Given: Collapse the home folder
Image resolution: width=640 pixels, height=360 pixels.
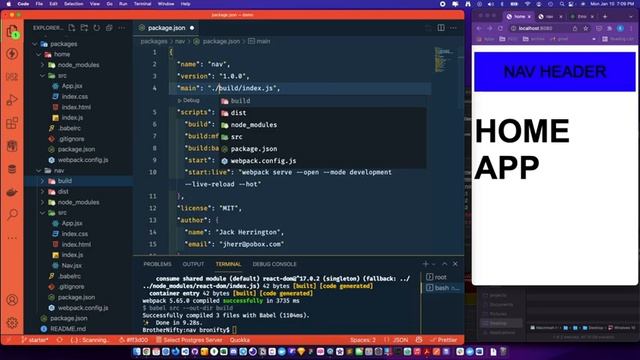Looking at the screenshot, I should (39, 54).
